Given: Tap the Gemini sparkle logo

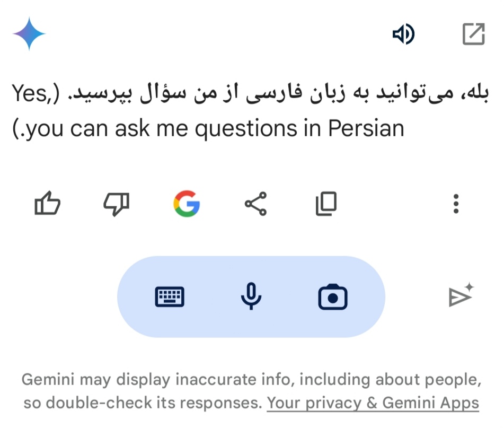Looking at the screenshot, I should click(x=30, y=34).
